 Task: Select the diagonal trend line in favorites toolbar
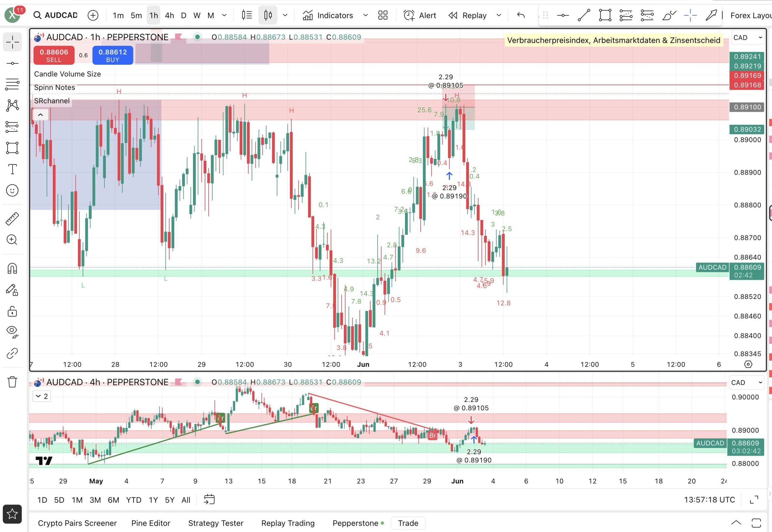584,15
